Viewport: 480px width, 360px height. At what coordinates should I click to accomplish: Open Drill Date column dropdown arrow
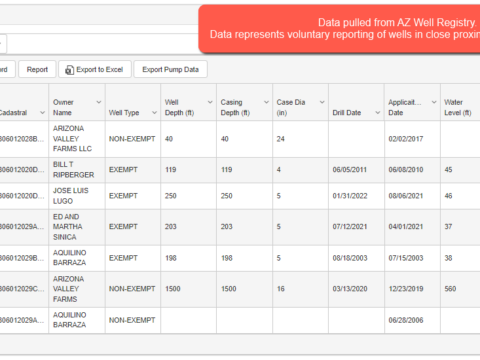378,113
